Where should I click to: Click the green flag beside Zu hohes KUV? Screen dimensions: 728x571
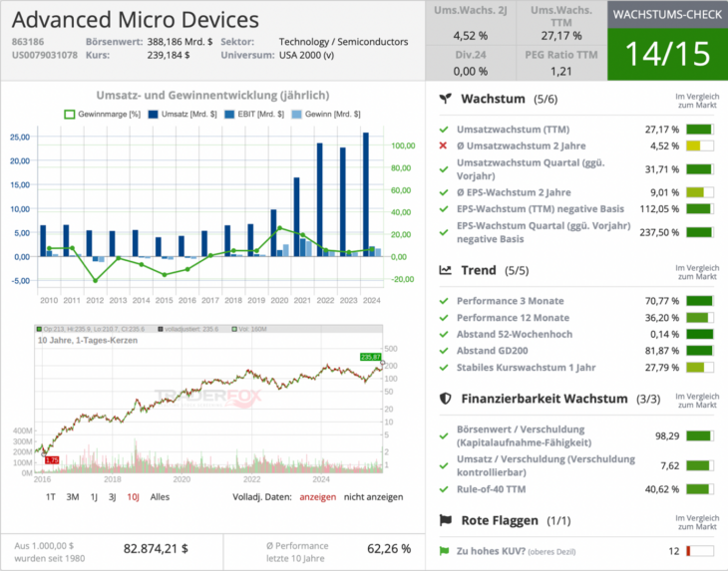tap(444, 551)
